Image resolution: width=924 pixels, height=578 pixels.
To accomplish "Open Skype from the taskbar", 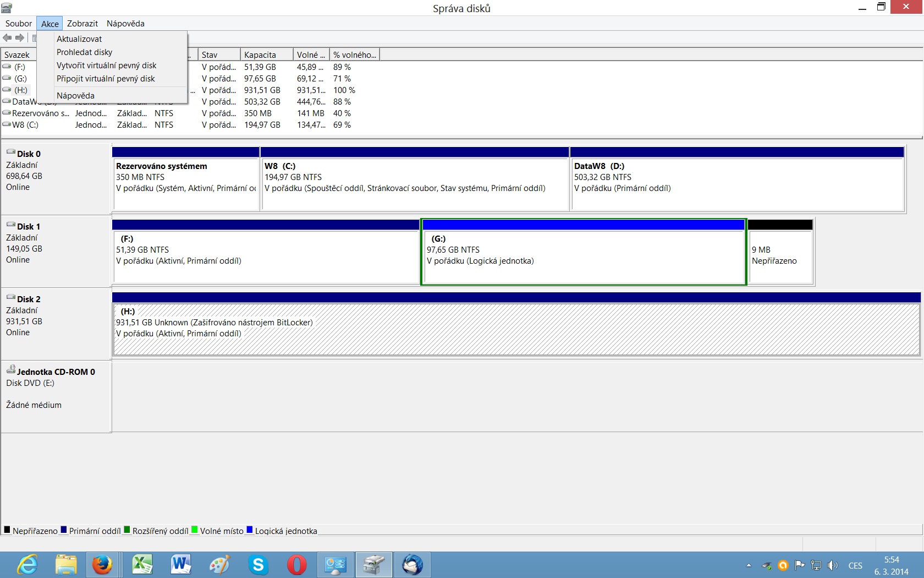I will (x=258, y=565).
